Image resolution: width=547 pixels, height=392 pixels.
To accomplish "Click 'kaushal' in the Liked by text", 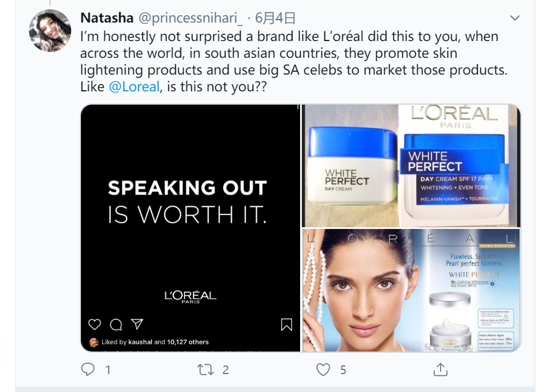I will coord(140,342).
